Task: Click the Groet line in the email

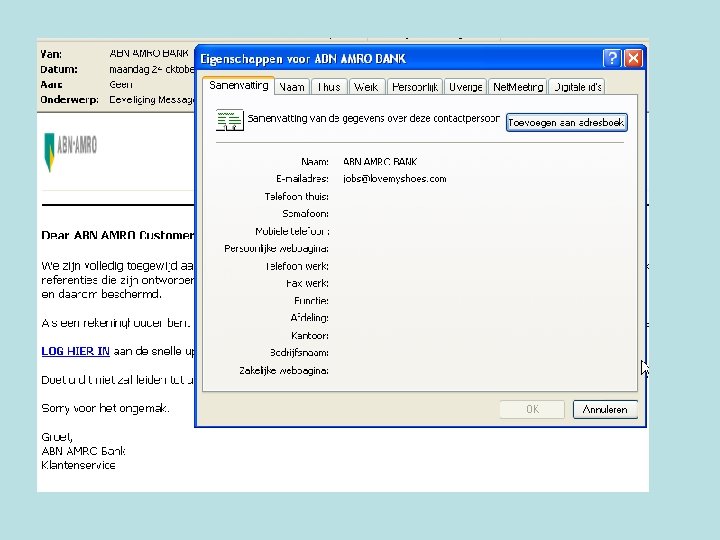Action: coord(57,437)
